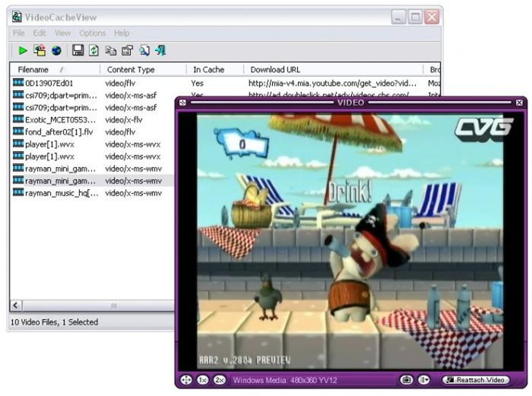Set video zoom to 2x
Viewport: 532px width, 396px height.
tap(220, 380)
